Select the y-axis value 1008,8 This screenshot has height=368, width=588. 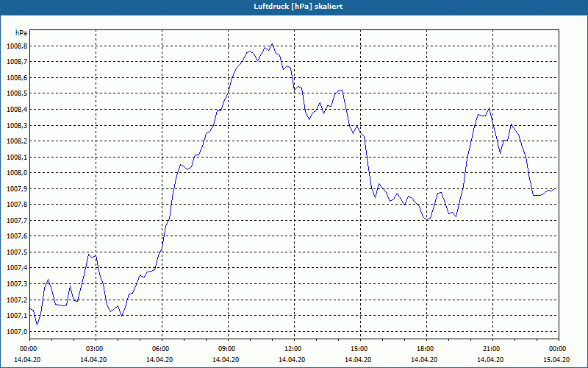pos(16,46)
